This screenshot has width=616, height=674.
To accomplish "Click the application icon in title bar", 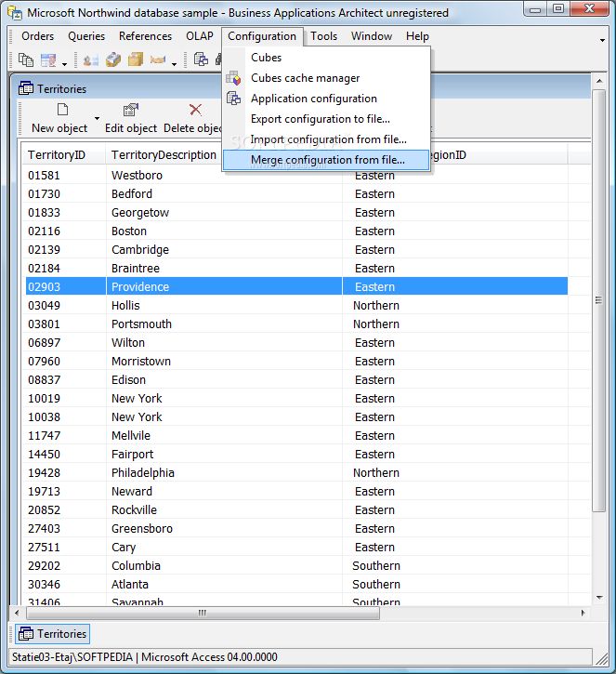I will click(x=15, y=13).
